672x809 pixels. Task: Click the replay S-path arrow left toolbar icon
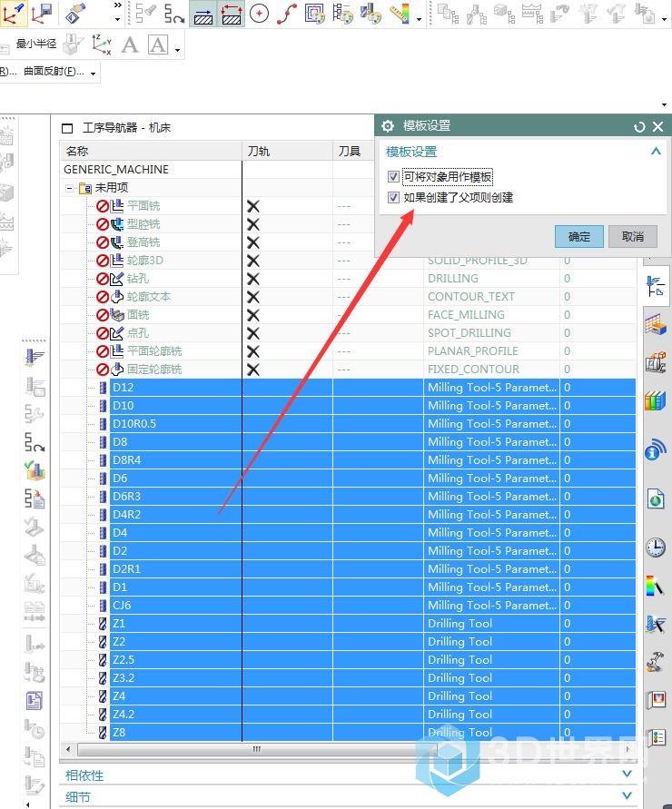coord(35,443)
